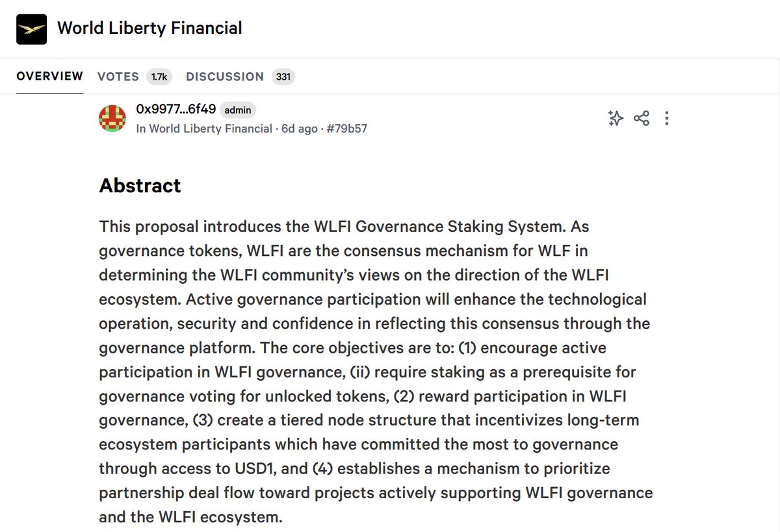780x532 pixels.
Task: Open the VOTES tab
Action: click(x=118, y=77)
